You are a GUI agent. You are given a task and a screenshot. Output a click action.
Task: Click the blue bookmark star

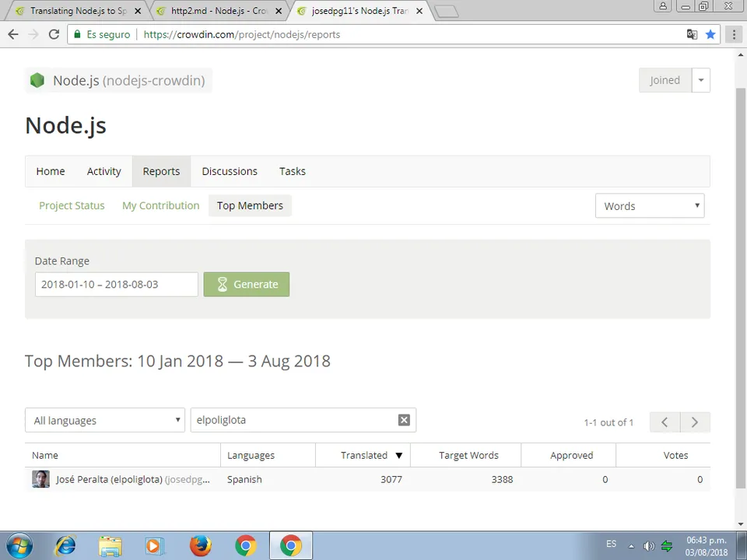[x=710, y=34]
